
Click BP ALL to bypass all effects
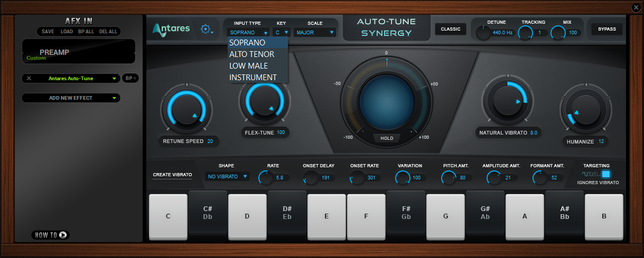[86, 32]
